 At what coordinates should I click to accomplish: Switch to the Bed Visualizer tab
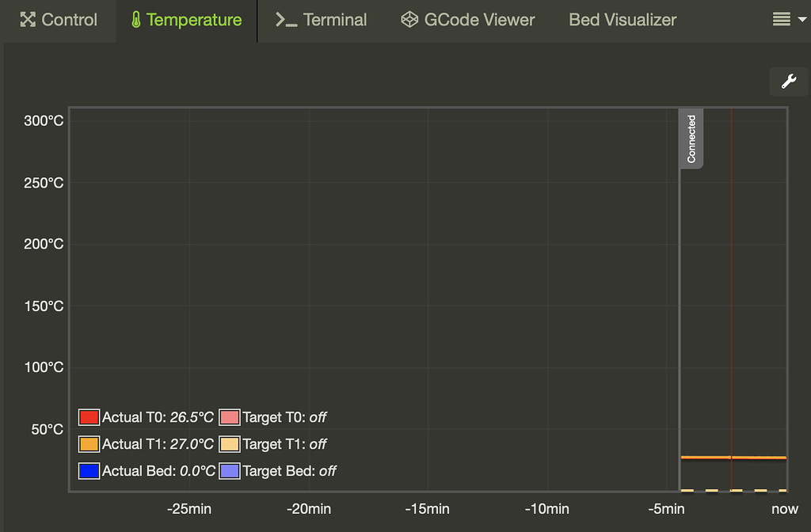pos(622,20)
